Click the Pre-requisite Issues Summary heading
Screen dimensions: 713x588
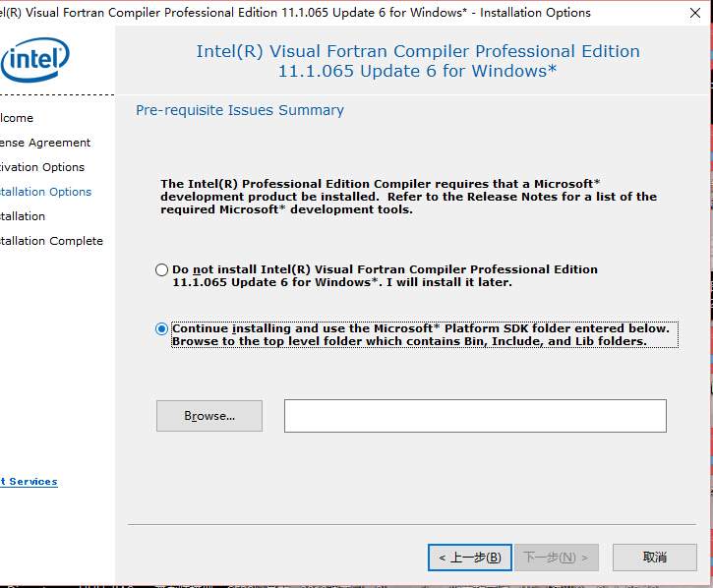click(240, 110)
